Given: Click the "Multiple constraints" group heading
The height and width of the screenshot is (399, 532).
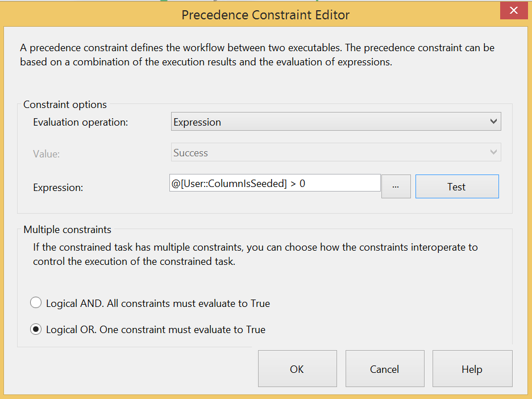Looking at the screenshot, I should point(67,230).
